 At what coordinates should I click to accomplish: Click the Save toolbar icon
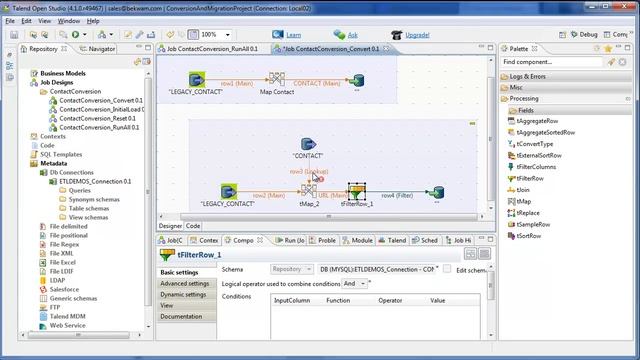pyautogui.click(x=14, y=35)
